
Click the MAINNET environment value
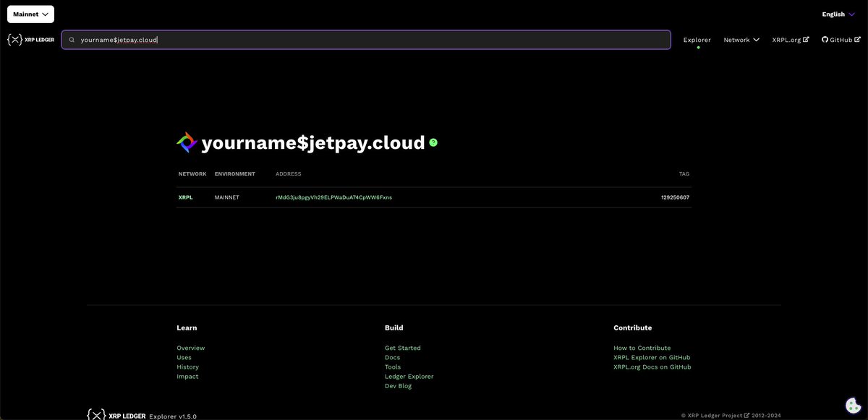(226, 197)
